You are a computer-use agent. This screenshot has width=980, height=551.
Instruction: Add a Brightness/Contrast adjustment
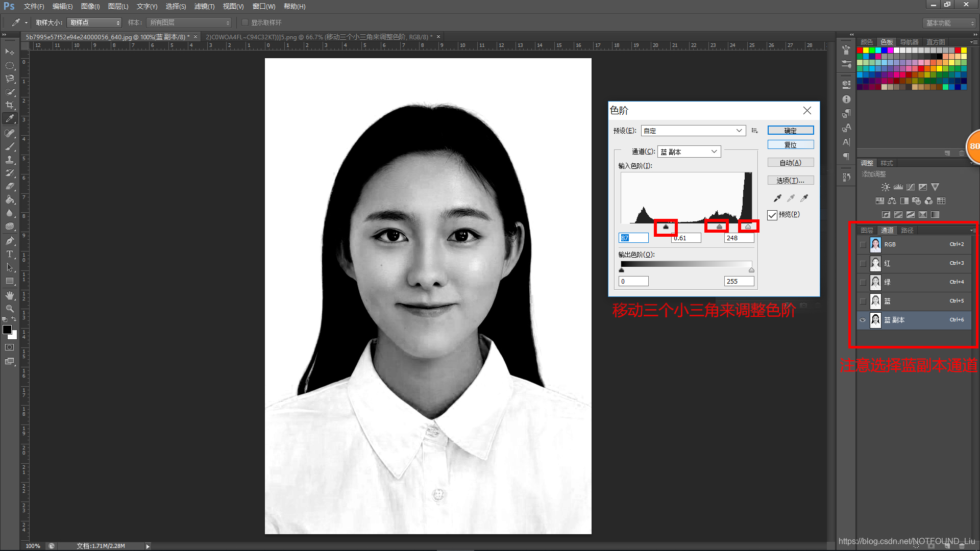click(886, 187)
